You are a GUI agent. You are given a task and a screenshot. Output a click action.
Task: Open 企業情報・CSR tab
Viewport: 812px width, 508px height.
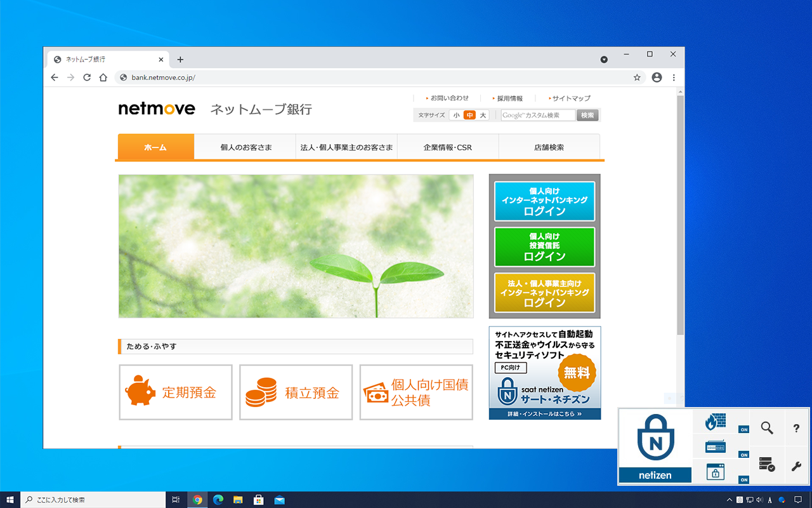coord(448,147)
